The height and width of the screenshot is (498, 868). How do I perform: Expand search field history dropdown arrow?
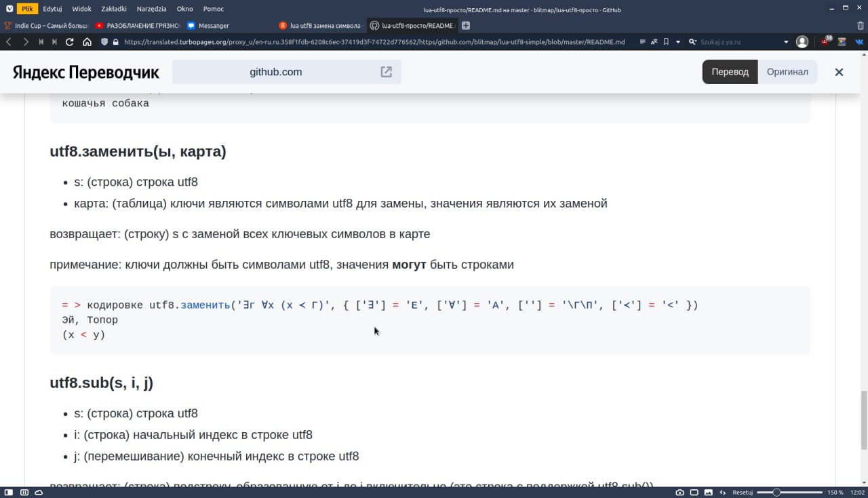tap(786, 41)
